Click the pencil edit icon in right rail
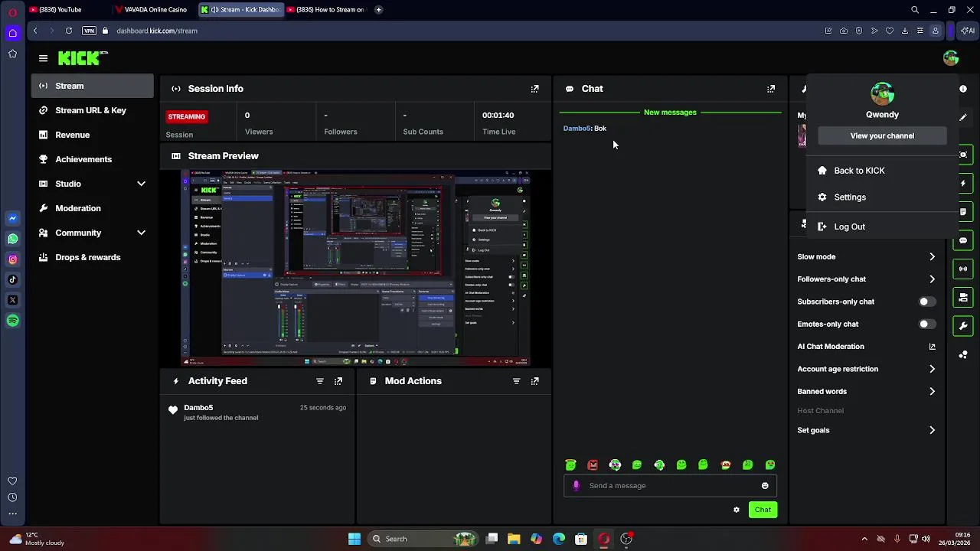Screen dimensions: 980x551 pyautogui.click(x=963, y=117)
